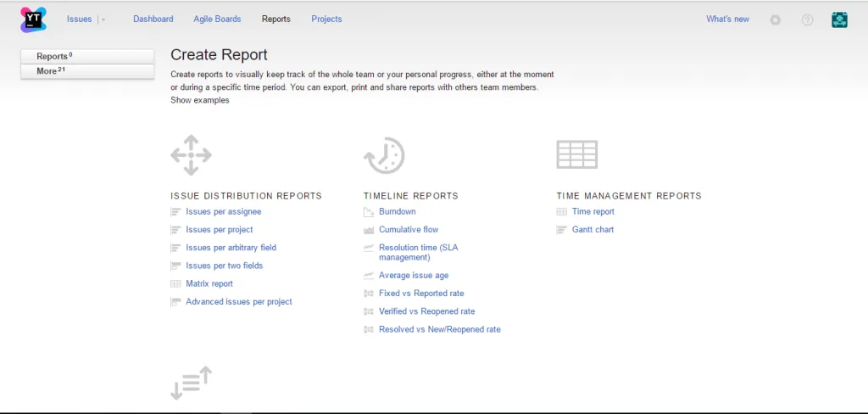The image size is (868, 414).
Task: Open Fixed vs Reported rate report
Action: (421, 294)
